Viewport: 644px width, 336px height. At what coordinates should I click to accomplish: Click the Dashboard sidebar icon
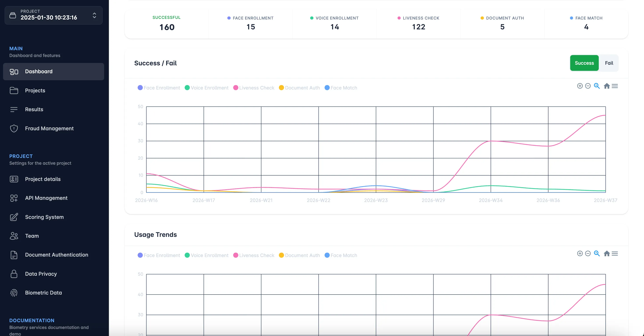14,72
